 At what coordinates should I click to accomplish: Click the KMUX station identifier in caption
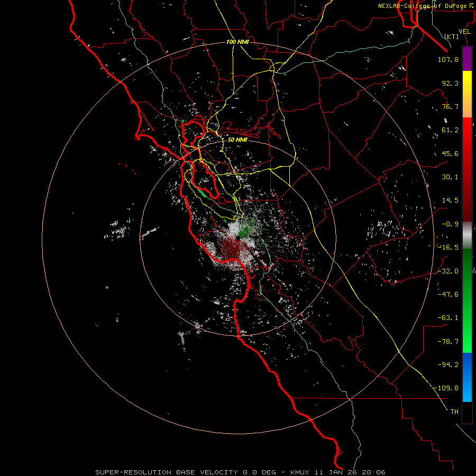coord(300,472)
